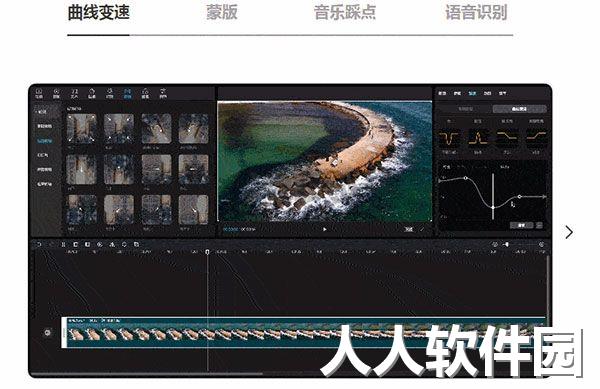The width and height of the screenshot is (600, 389).
Task: Choose the fifth category in transitions sidebar
Action: tap(44, 169)
